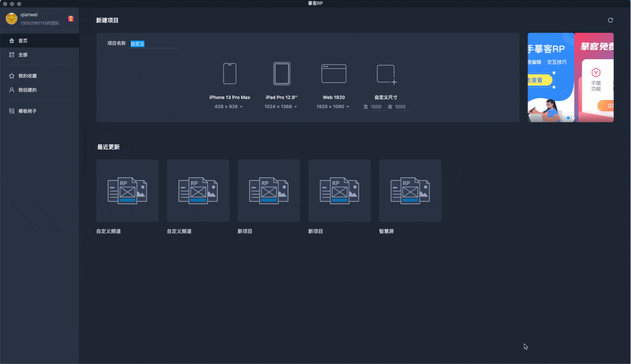
Task: Click the grid icon beside 全部
Action: click(x=12, y=55)
